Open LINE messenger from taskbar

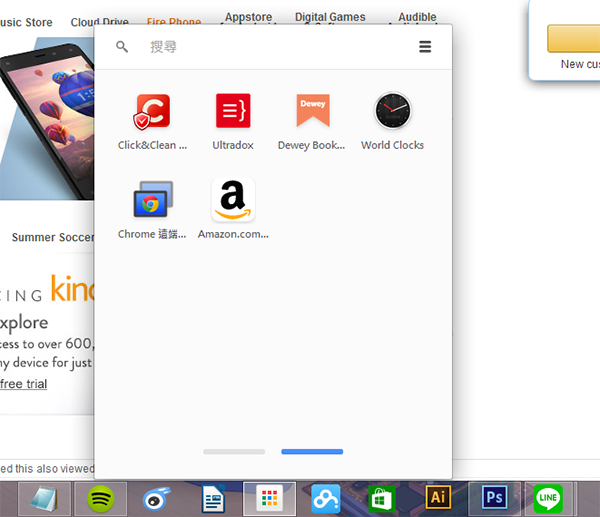point(548,499)
